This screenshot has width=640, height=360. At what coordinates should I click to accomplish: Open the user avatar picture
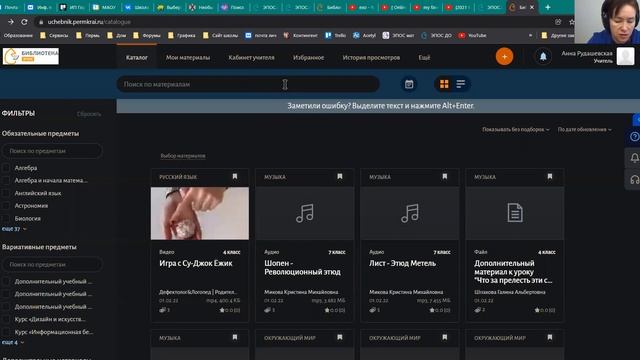coord(625,56)
